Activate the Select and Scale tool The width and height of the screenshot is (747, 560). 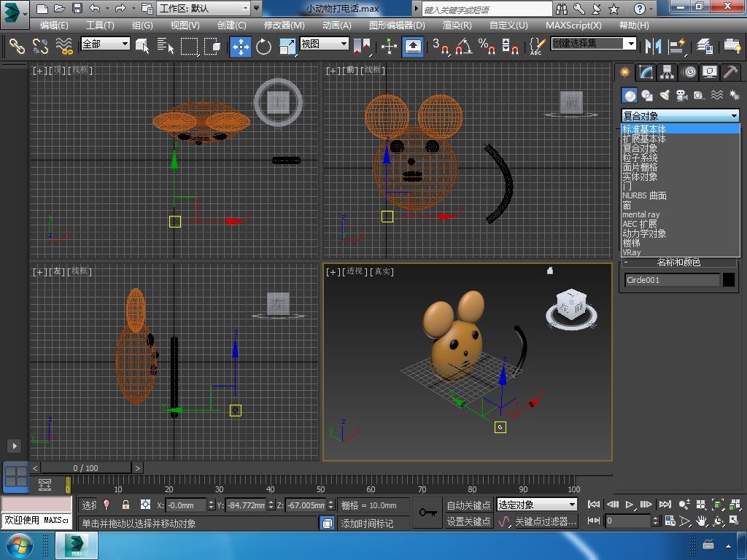287,47
